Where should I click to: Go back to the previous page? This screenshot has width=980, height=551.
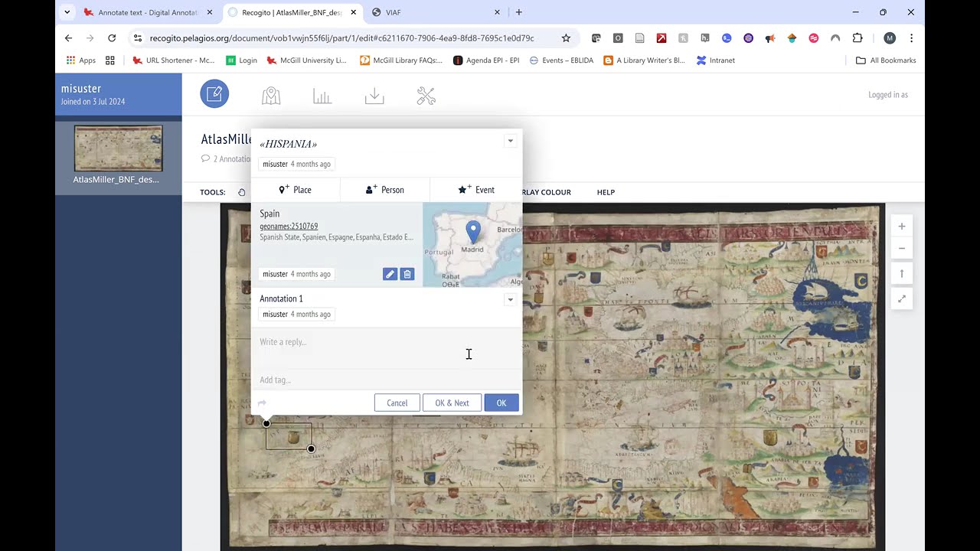click(x=68, y=38)
